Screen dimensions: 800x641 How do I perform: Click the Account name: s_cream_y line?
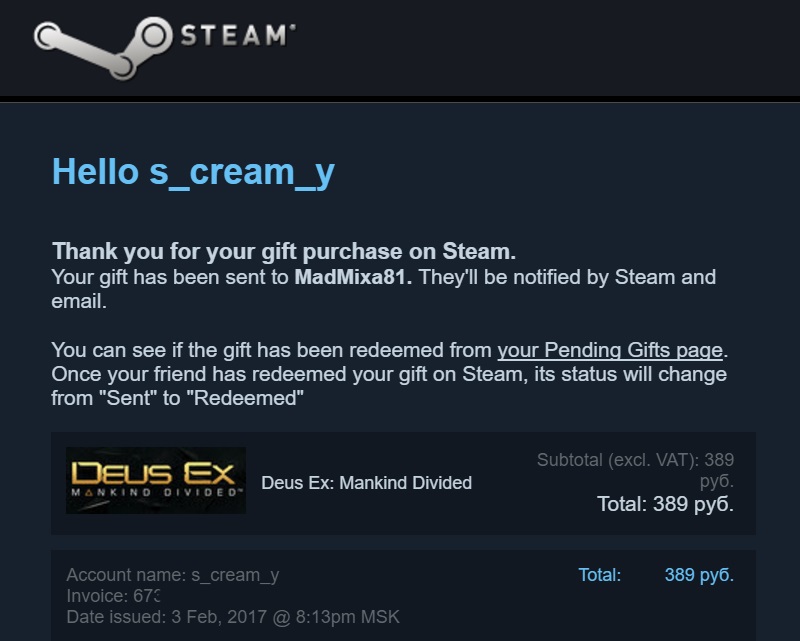click(x=172, y=575)
